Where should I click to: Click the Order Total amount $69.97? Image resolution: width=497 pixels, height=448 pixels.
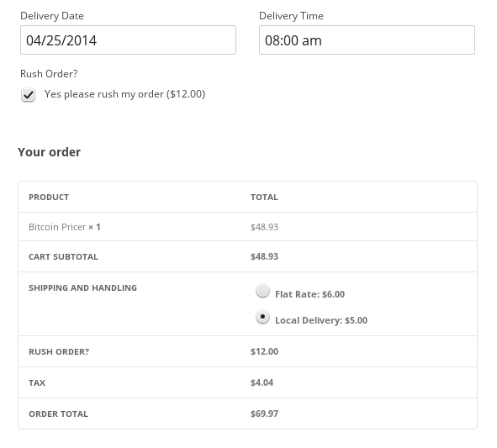264,414
